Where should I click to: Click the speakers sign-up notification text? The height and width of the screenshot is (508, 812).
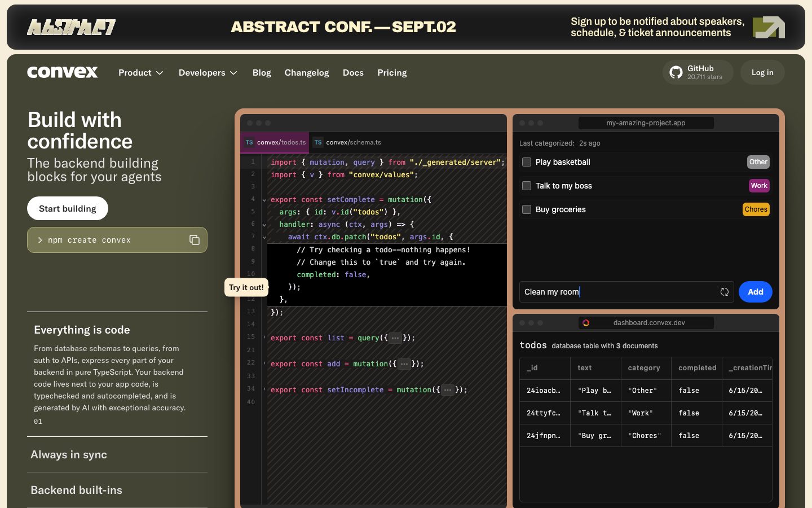point(657,27)
